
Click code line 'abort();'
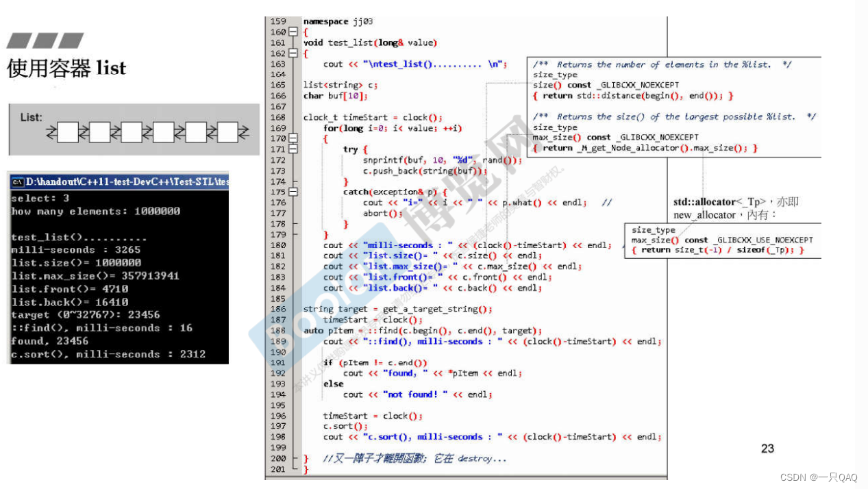383,213
